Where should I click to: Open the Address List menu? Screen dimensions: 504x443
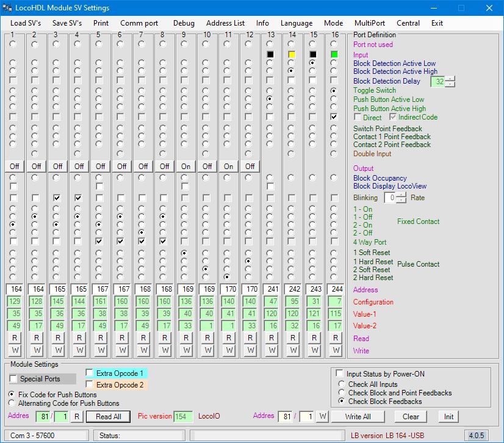point(225,23)
